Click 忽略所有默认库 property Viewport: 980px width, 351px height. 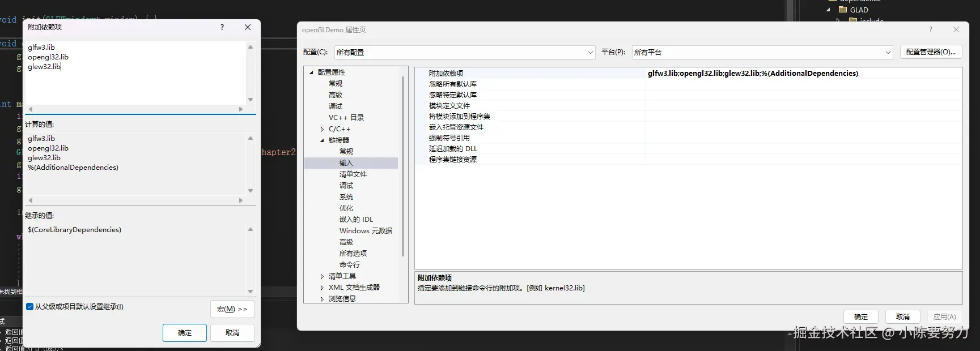[452, 84]
